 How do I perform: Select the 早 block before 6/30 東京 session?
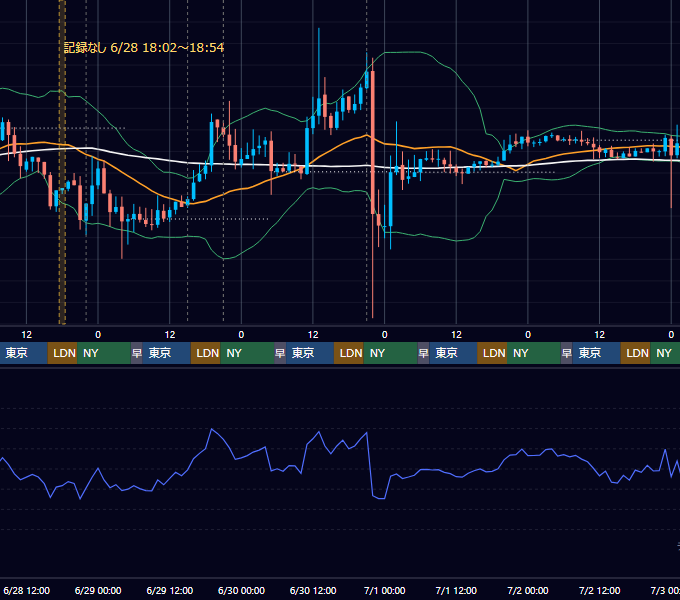pyautogui.click(x=280, y=353)
